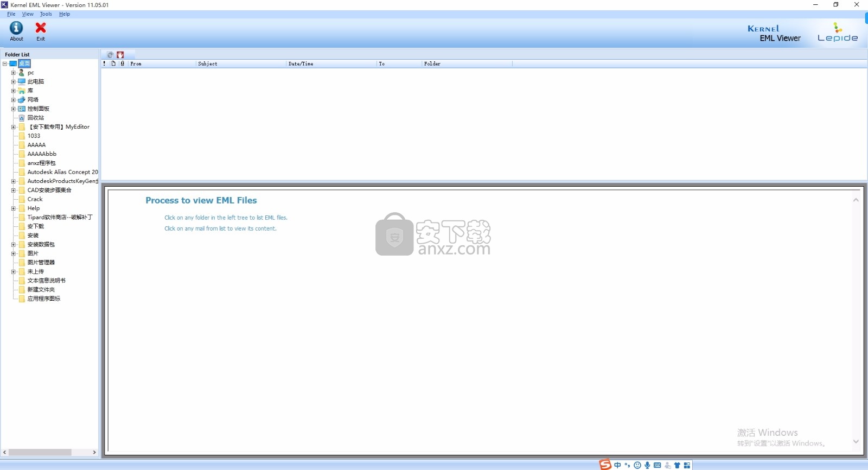Sort mail list by Date/Time column
The width and height of the screenshot is (868, 470).
point(331,63)
